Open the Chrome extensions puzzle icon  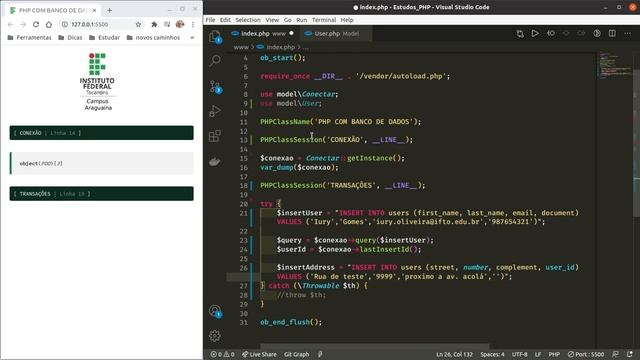(x=154, y=24)
